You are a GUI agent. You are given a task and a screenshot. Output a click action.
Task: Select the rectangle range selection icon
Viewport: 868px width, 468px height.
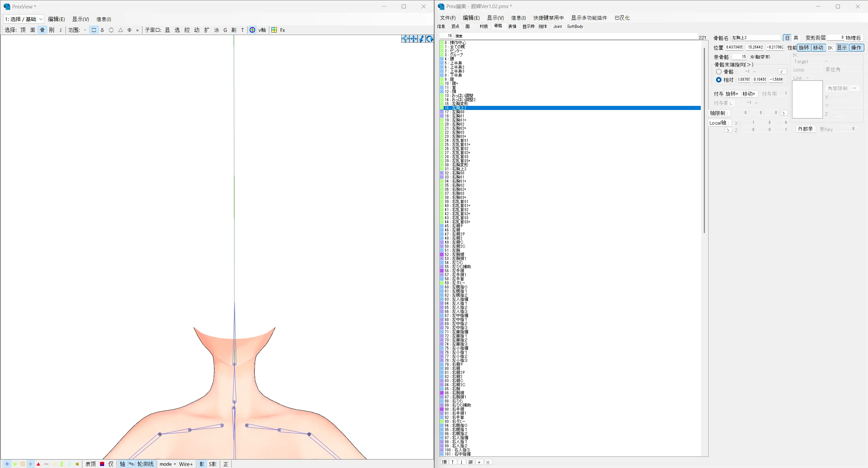pos(94,30)
